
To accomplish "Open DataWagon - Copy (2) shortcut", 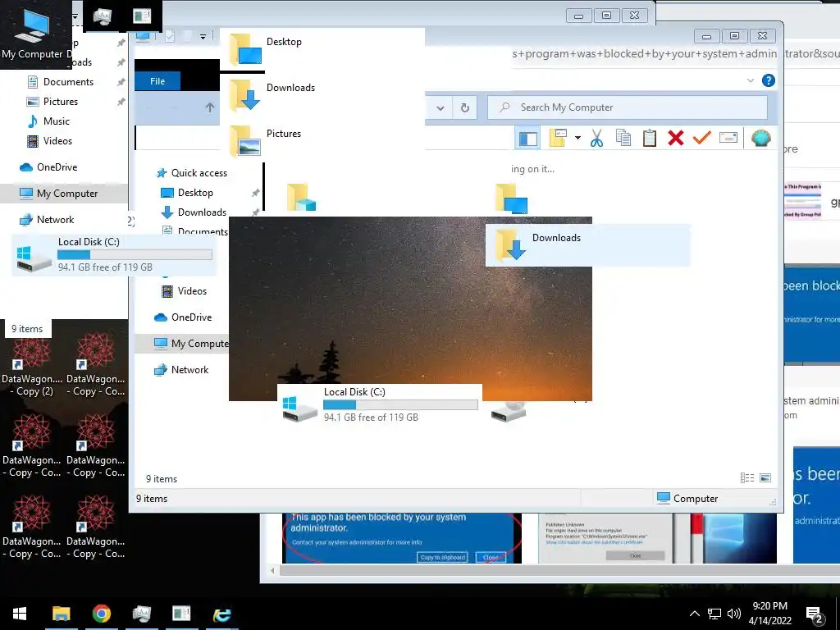I will tap(32, 365).
